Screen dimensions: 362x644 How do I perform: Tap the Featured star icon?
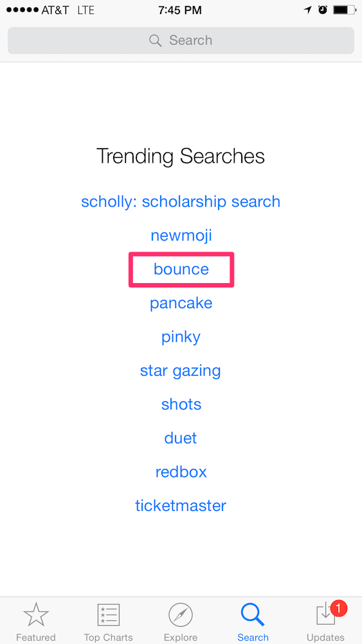(36, 615)
